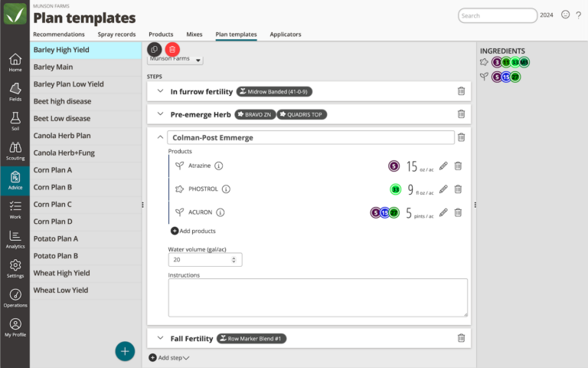
Task: Click the Colman-Post Emmerge step name field
Action: 311,137
